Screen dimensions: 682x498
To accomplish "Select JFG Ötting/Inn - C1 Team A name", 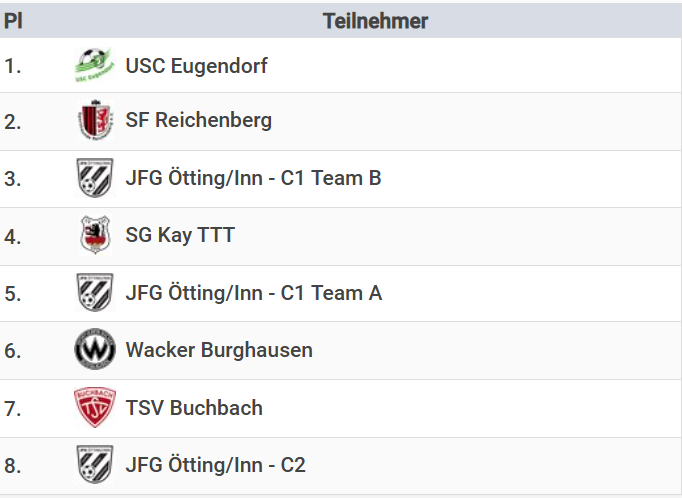I will click(253, 293).
